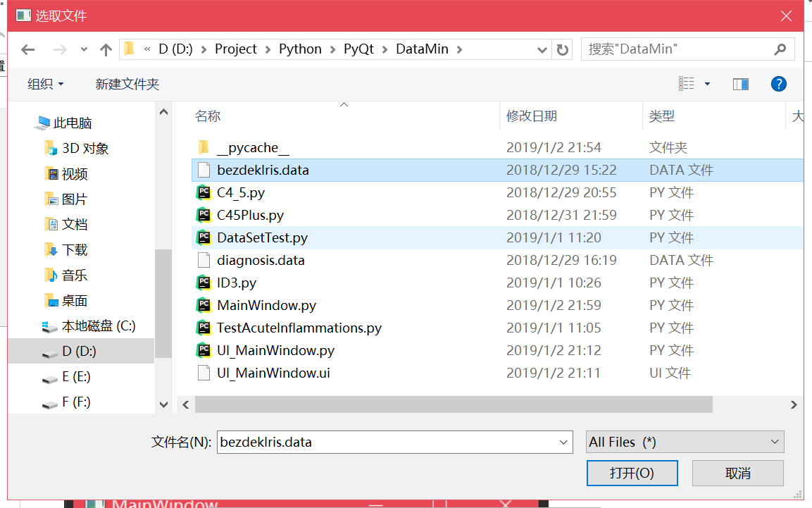
Task: Refresh the DataMin folder listing
Action: pyautogui.click(x=562, y=49)
